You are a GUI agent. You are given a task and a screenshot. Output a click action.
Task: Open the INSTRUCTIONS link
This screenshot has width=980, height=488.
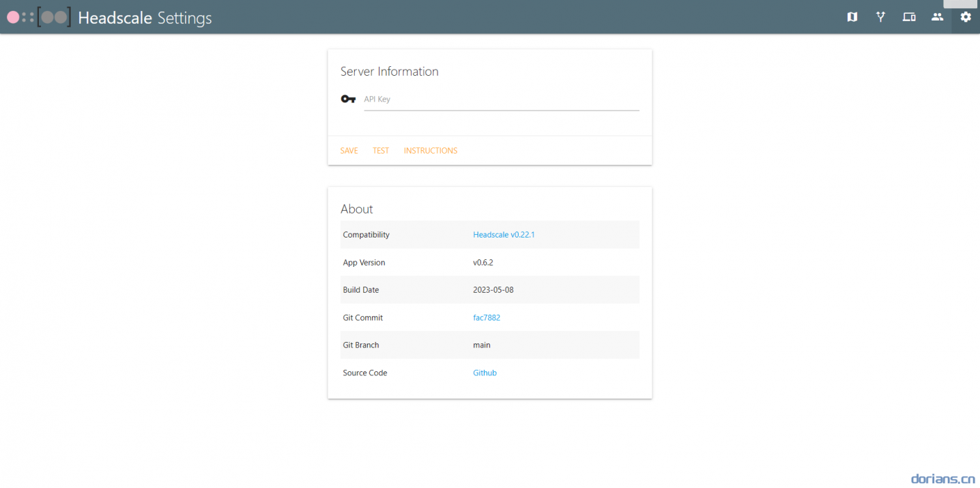click(431, 151)
